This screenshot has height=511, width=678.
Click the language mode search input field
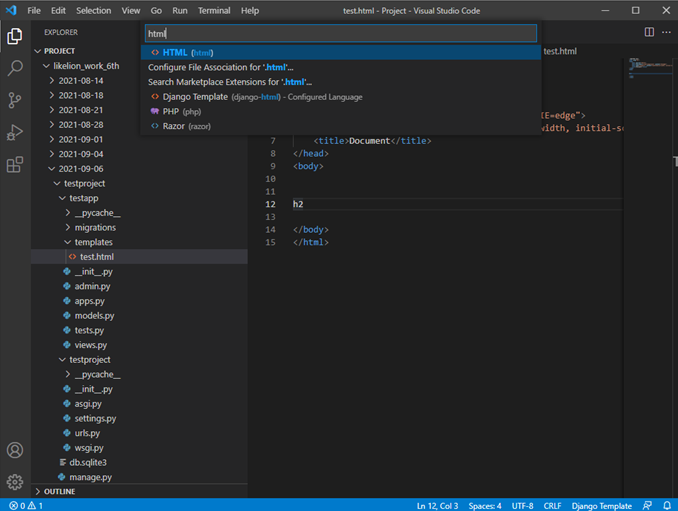[x=341, y=33]
